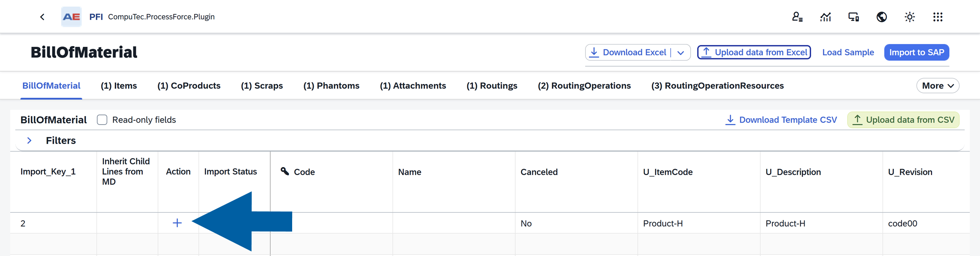Screen dimensions: 980x256
Task: Click the Import to SAP button
Action: [x=917, y=52]
